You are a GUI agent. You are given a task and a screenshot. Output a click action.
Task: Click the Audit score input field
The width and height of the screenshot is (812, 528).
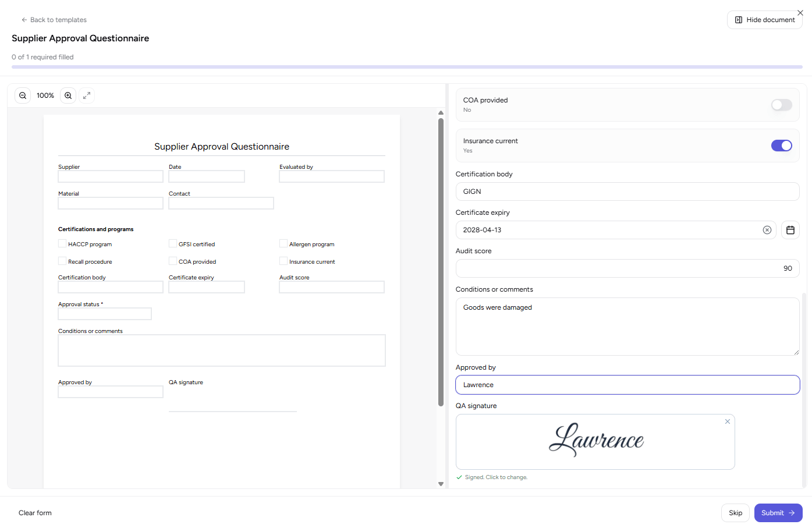tap(627, 268)
